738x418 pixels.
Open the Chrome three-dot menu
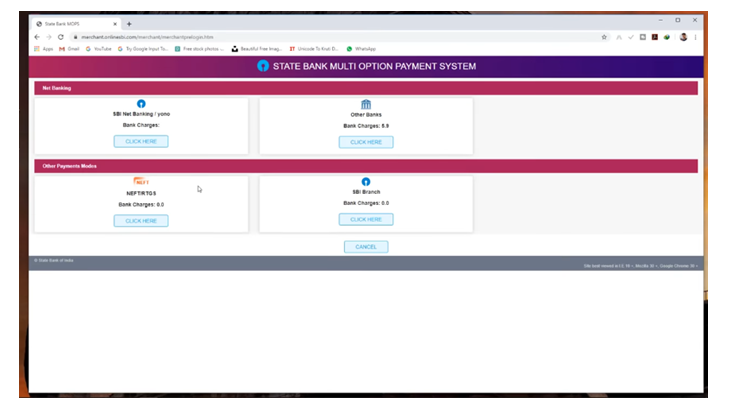pos(696,37)
